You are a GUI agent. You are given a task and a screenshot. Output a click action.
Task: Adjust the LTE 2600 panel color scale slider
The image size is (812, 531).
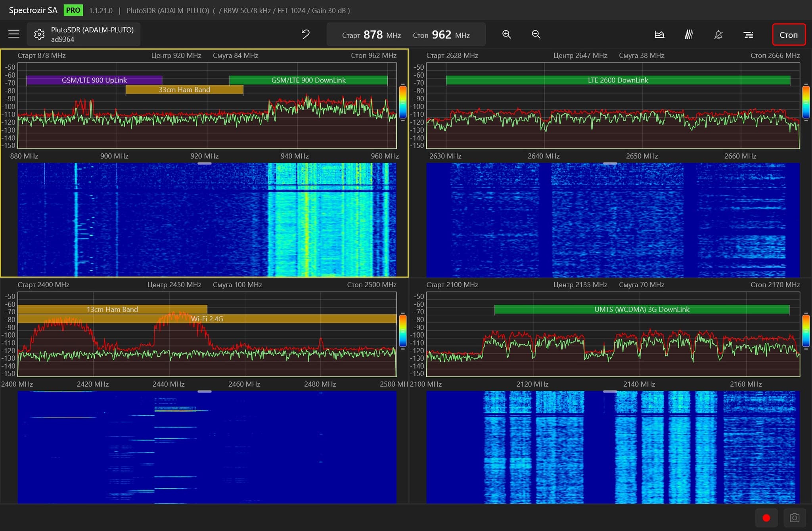[x=806, y=102]
